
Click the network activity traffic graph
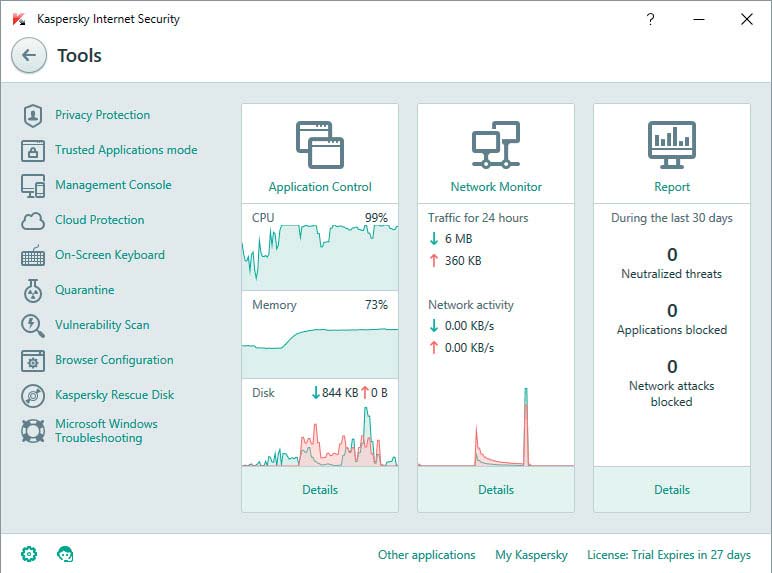pyautogui.click(x=496, y=426)
